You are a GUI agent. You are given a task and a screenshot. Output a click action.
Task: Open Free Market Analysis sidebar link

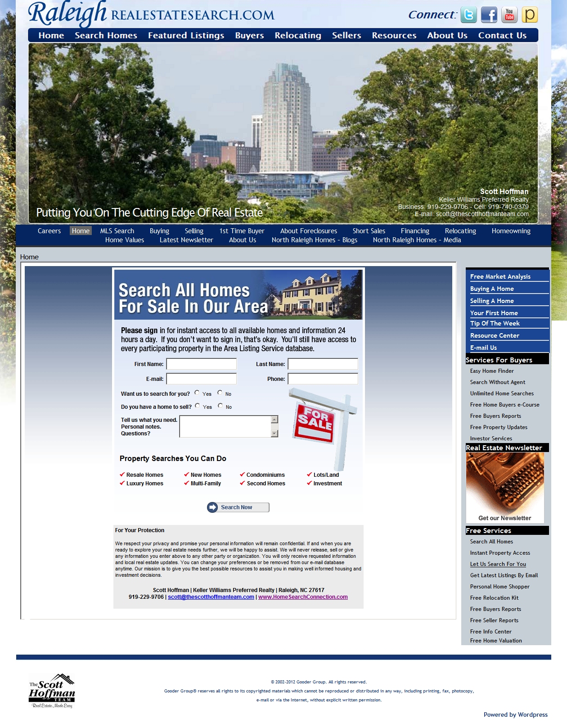tap(500, 276)
